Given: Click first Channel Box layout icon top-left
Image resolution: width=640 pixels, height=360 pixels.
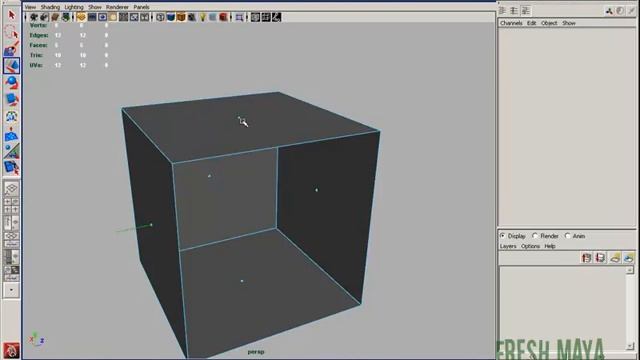Looking at the screenshot, I should click(x=503, y=11).
